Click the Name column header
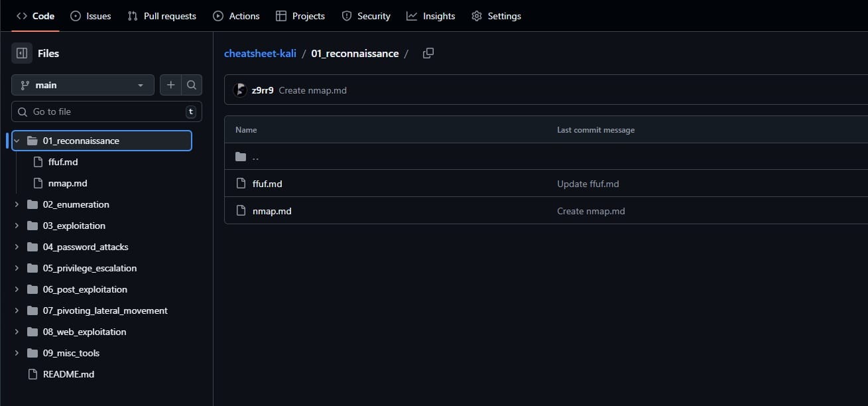This screenshot has width=868, height=406. pyautogui.click(x=246, y=130)
